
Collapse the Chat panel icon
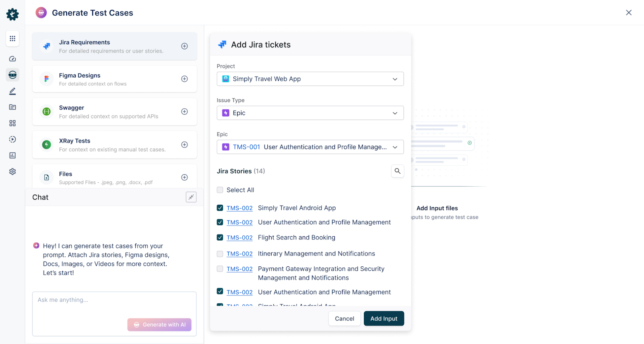tap(191, 197)
